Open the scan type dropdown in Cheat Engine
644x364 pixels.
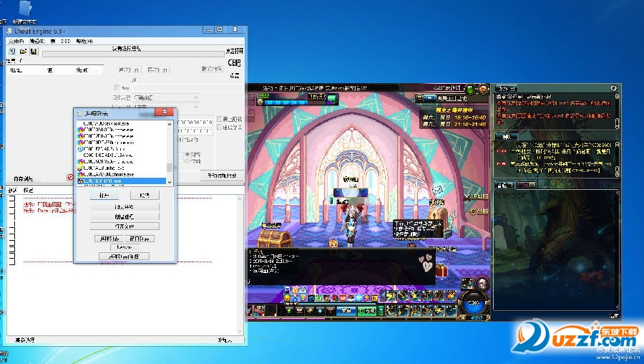tap(166, 97)
